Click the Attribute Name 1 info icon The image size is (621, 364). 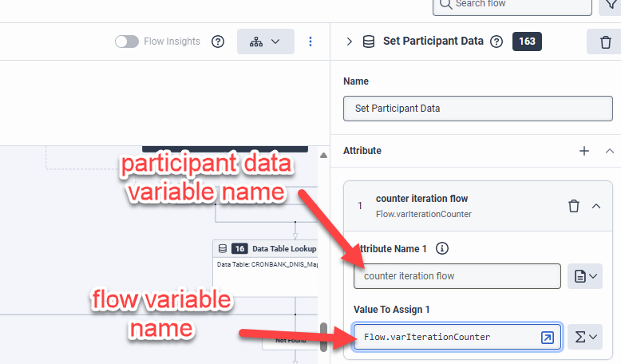pyautogui.click(x=442, y=248)
